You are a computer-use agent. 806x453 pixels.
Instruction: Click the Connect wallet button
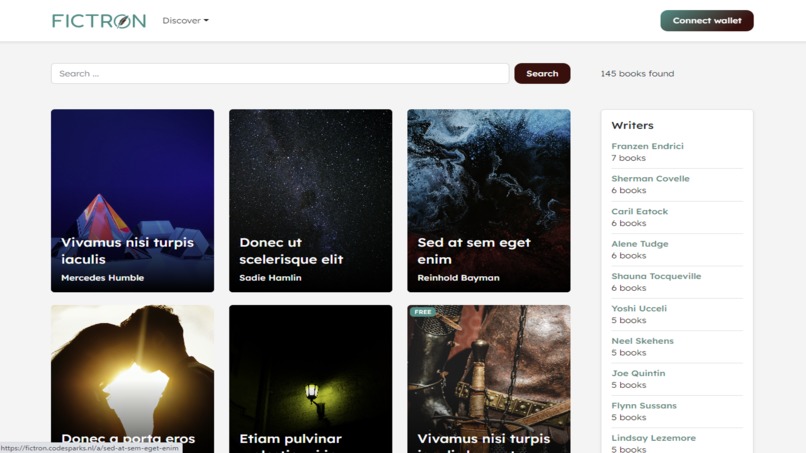pos(707,21)
